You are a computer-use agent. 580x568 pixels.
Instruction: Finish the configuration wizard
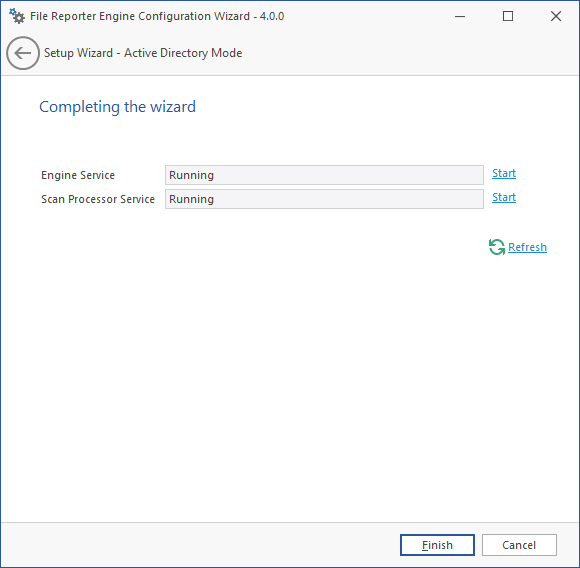(437, 545)
